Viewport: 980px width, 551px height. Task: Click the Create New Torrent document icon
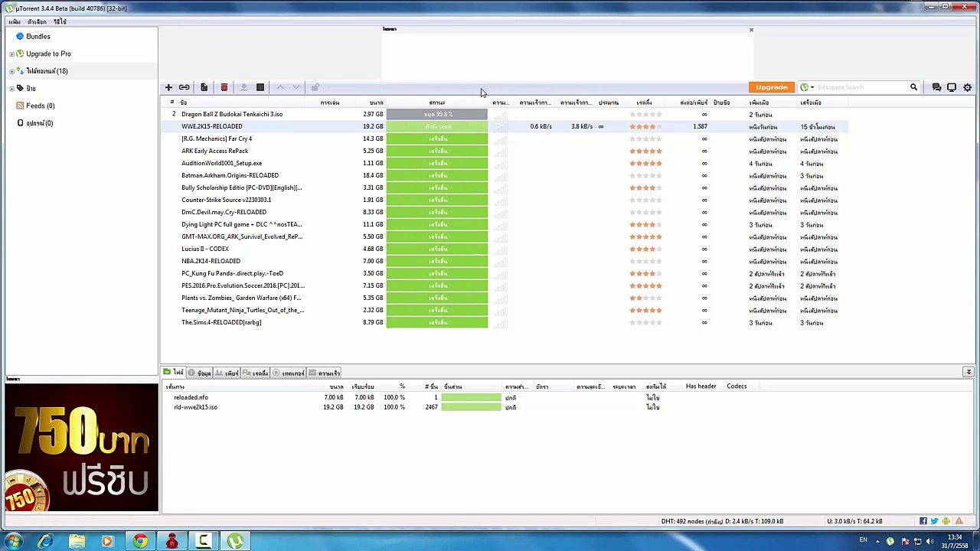pos(204,87)
